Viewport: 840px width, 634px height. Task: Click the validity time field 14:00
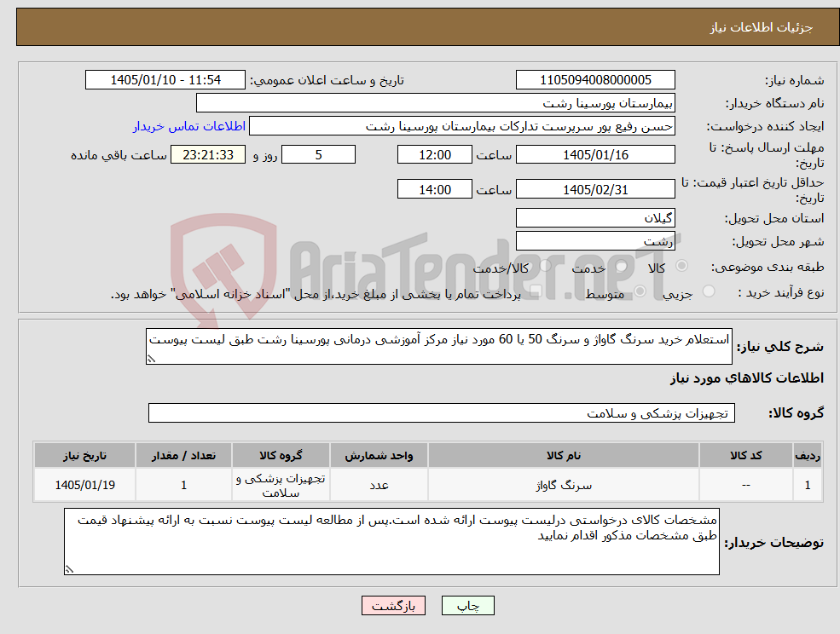click(434, 189)
